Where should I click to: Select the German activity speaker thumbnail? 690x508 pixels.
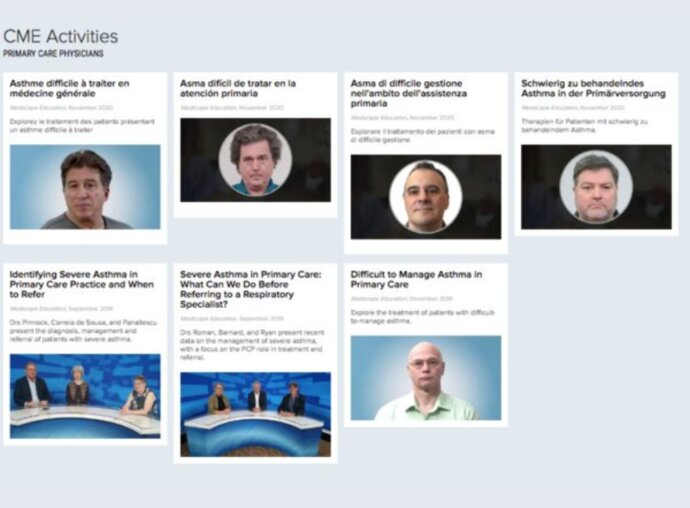pos(596,187)
